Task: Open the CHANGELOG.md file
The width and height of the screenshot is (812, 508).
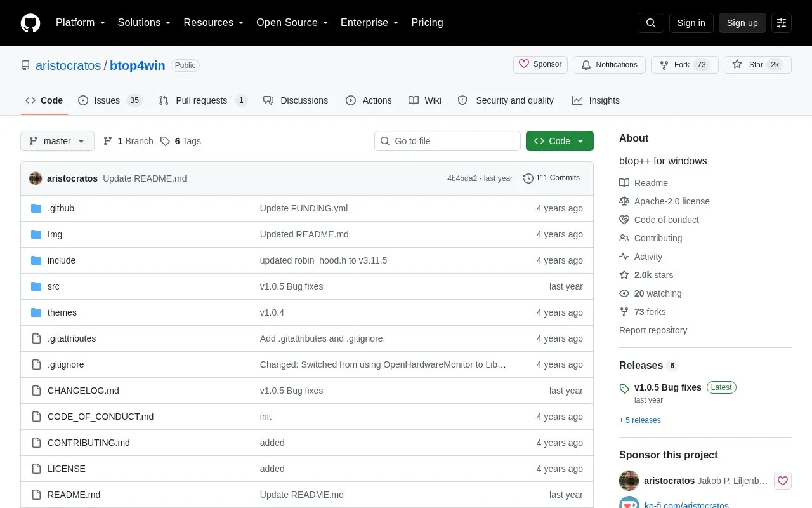Action: point(83,391)
